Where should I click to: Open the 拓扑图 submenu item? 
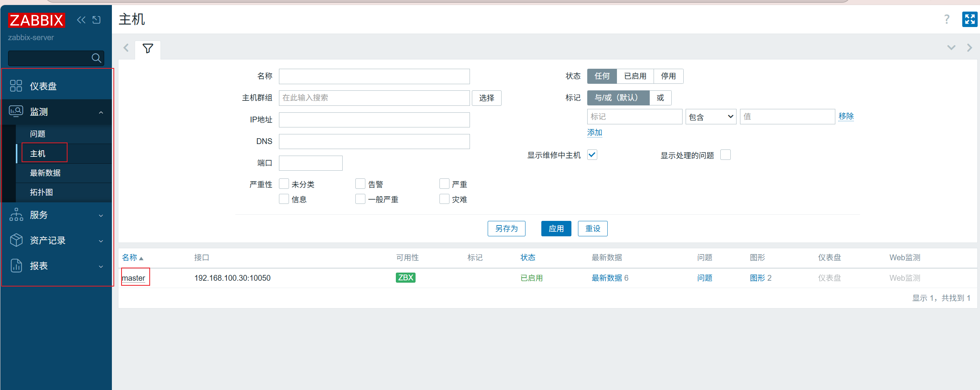click(64, 192)
